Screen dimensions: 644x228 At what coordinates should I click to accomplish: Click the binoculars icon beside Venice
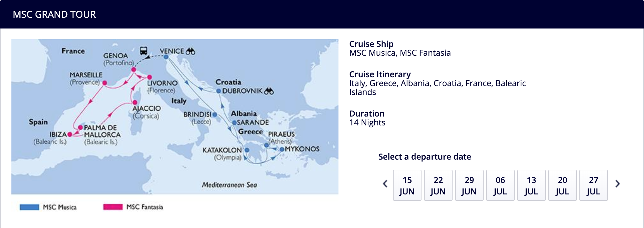(190, 51)
